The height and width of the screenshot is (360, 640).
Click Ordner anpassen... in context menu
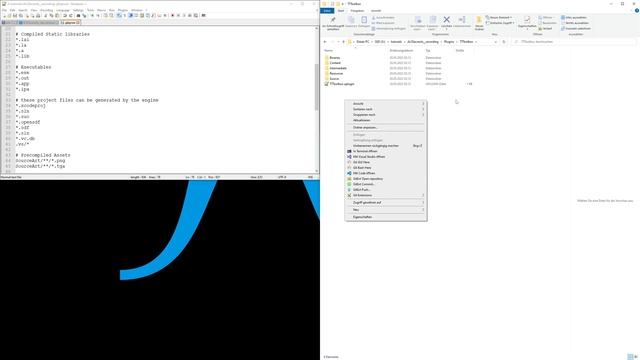coord(385,127)
